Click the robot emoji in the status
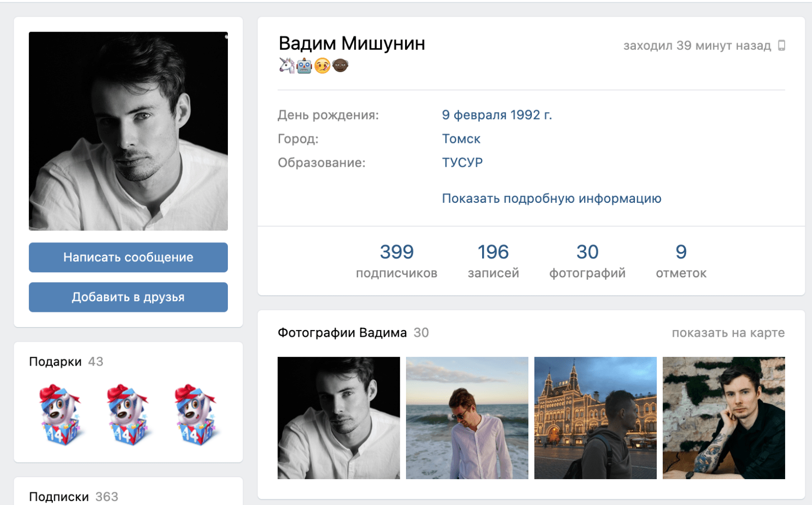Image resolution: width=812 pixels, height=505 pixels. click(304, 66)
